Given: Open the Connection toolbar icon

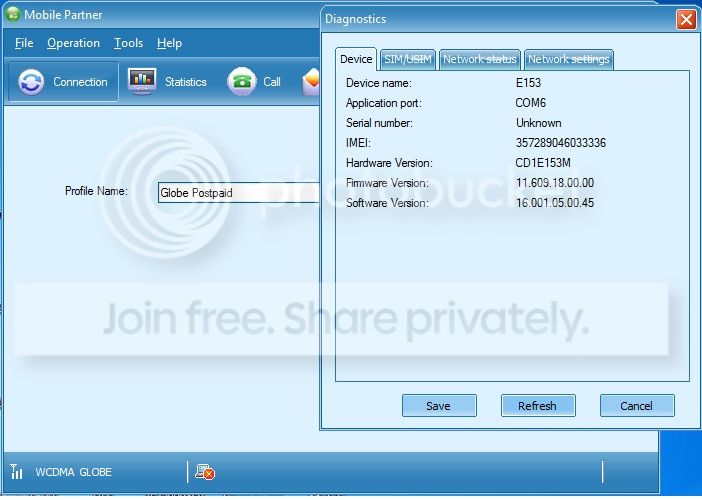Looking at the screenshot, I should 31,82.
